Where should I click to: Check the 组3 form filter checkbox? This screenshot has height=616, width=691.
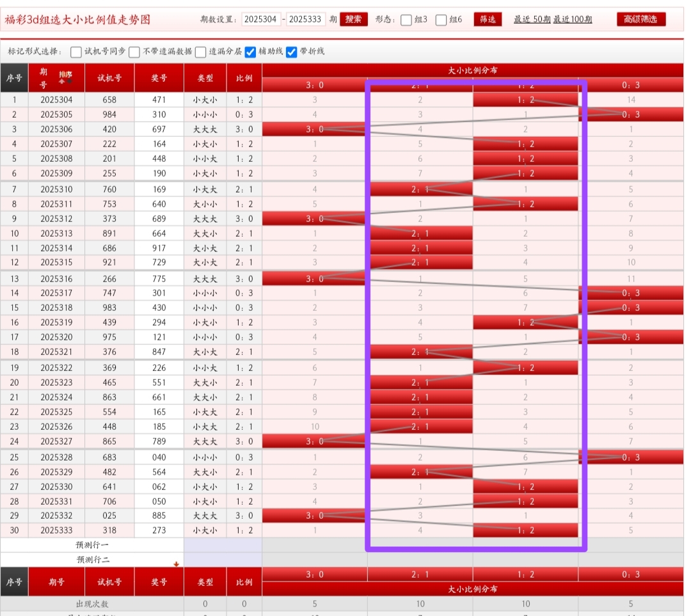tap(406, 20)
